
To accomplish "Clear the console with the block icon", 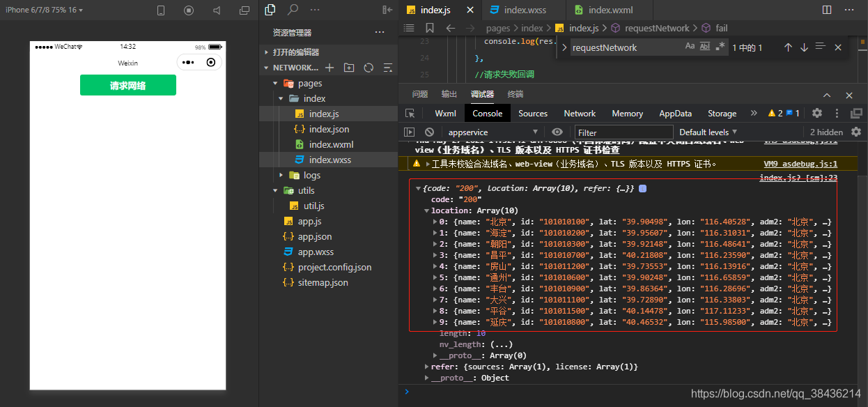I will click(x=430, y=132).
